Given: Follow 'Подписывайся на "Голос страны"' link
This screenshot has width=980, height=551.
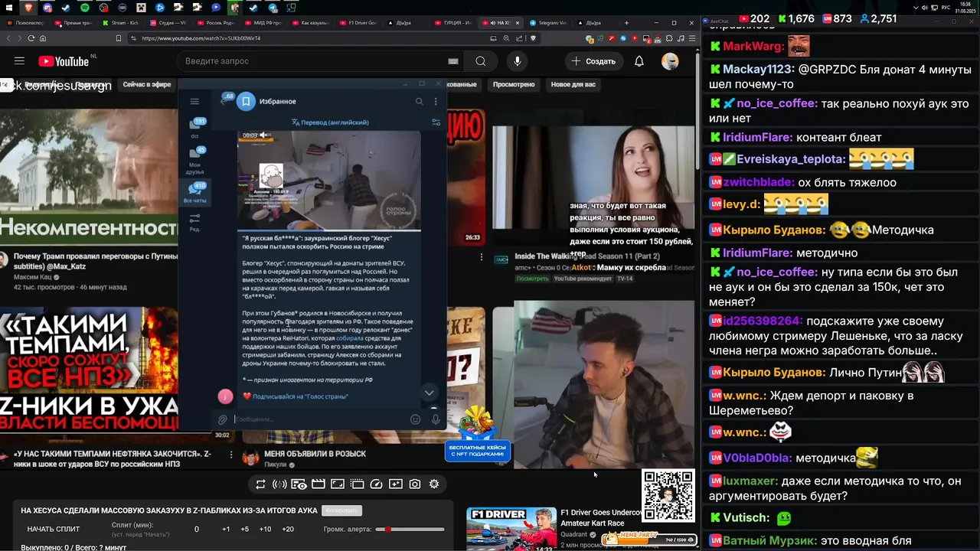Looking at the screenshot, I should pyautogui.click(x=300, y=396).
